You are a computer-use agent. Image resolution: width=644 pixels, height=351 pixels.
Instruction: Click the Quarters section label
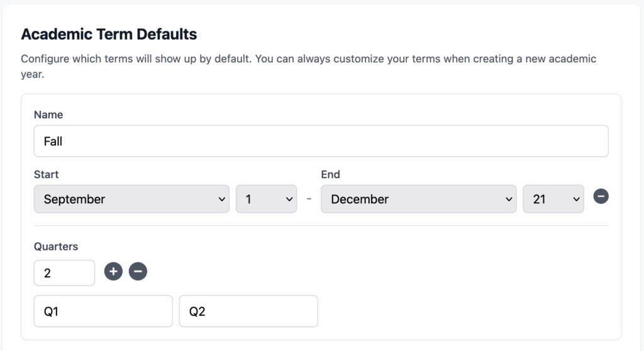(56, 247)
